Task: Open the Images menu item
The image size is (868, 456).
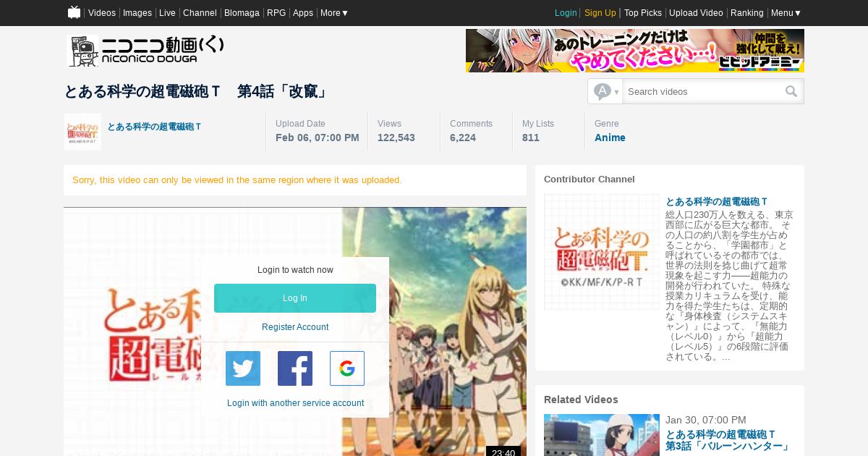Action: coord(137,13)
